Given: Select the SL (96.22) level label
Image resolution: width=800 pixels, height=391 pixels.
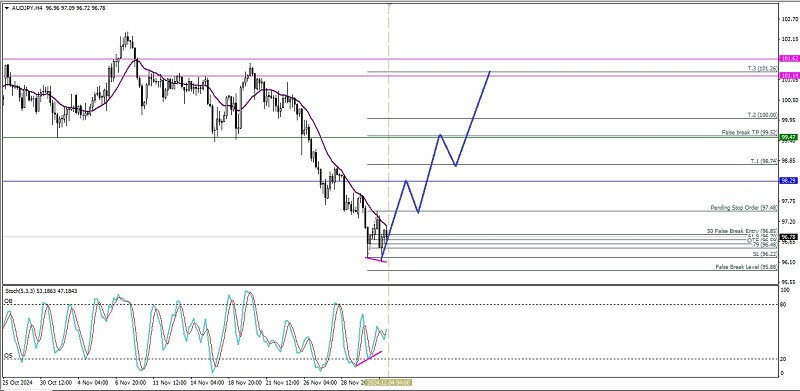Looking at the screenshot, I should [x=764, y=254].
